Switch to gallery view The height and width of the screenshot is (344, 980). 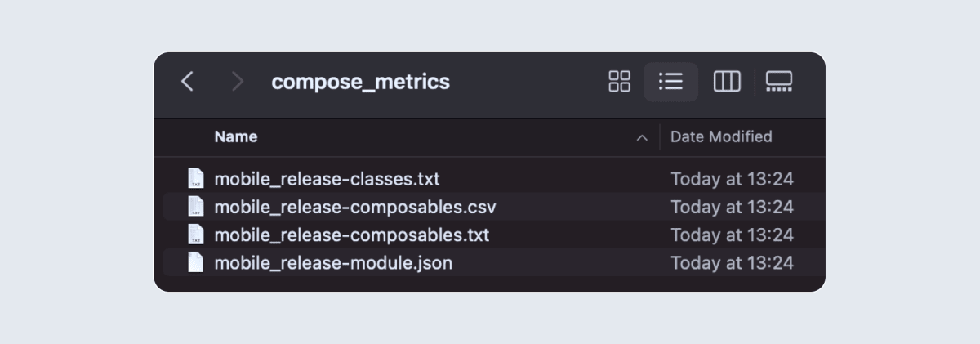[x=778, y=82]
